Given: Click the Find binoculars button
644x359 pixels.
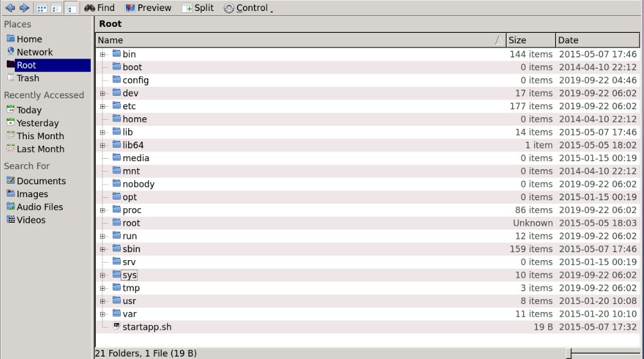Looking at the screenshot, I should 99,8.
